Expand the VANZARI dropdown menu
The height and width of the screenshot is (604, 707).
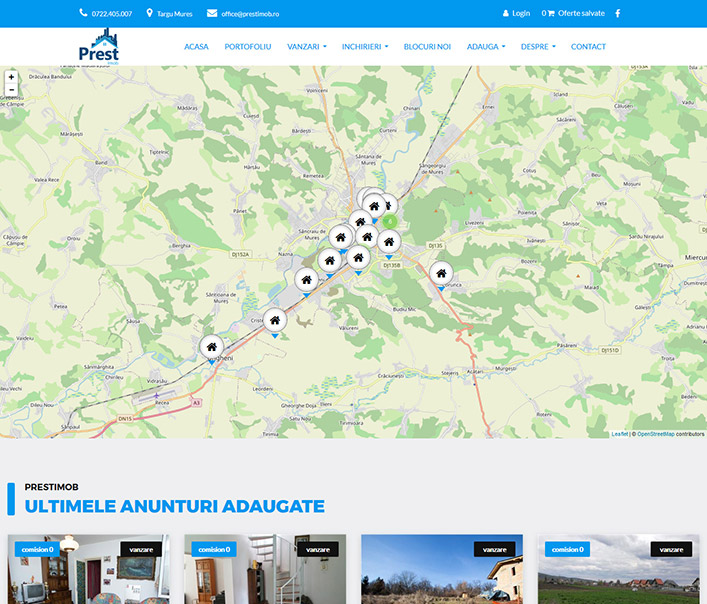click(307, 46)
